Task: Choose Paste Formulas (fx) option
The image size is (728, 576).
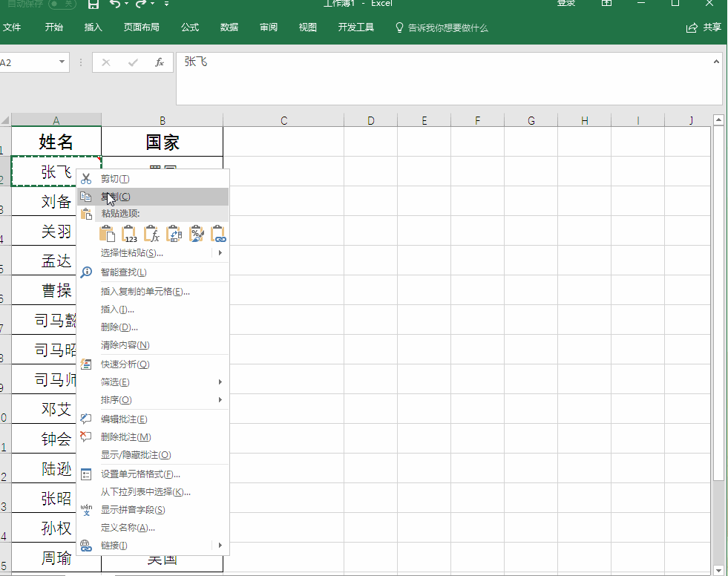Action: [x=152, y=234]
